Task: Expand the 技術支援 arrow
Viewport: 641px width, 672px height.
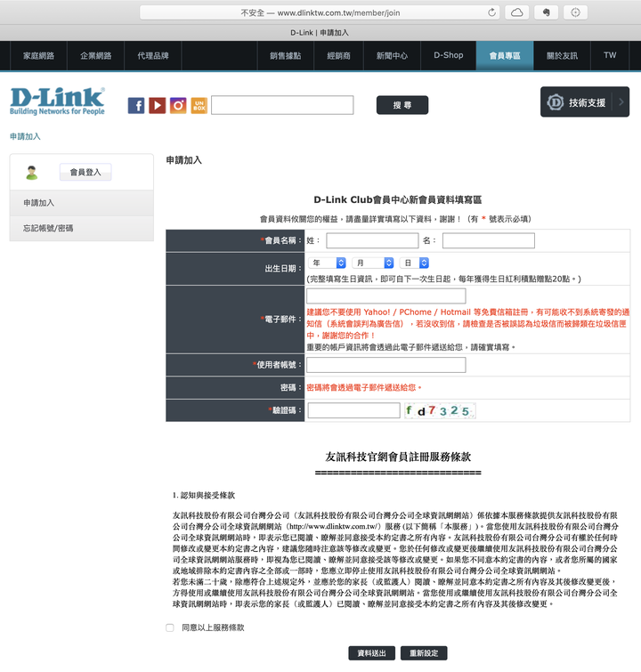Action: (621, 102)
